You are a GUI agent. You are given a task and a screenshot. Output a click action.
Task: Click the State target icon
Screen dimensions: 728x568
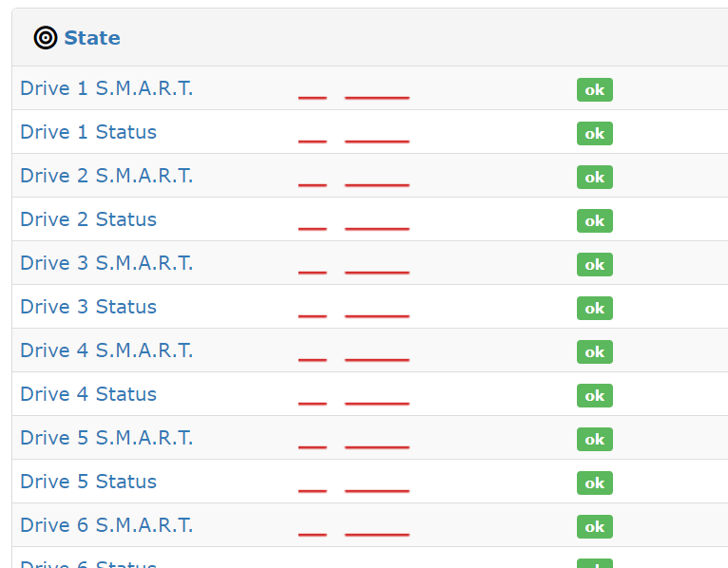pos(46,38)
